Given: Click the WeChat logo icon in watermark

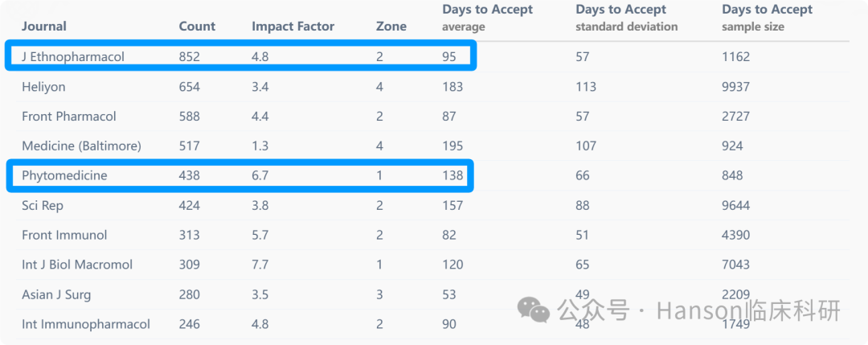Looking at the screenshot, I should tap(534, 310).
